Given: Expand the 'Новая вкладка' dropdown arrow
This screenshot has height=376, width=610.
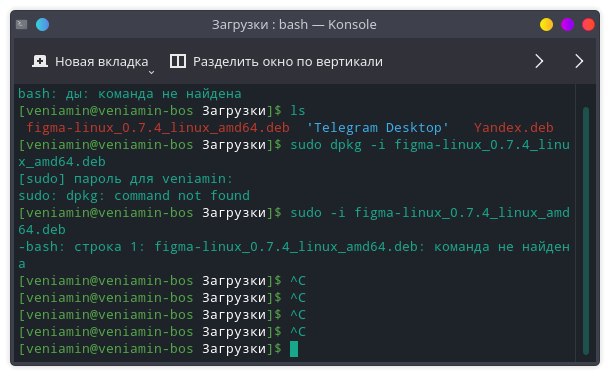Looking at the screenshot, I should (151, 72).
